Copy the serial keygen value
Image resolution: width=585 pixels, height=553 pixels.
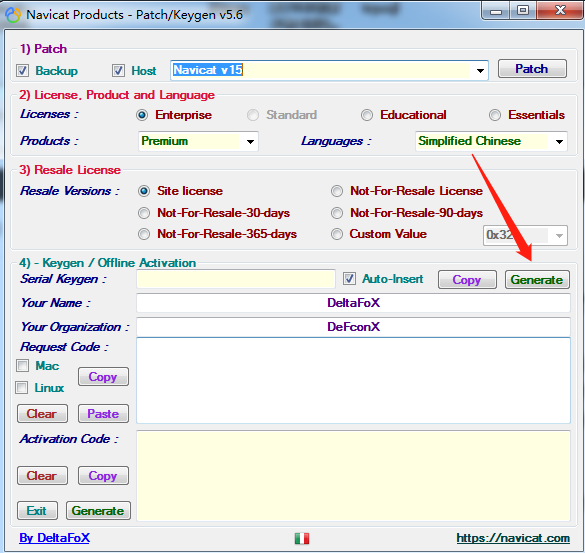467,280
